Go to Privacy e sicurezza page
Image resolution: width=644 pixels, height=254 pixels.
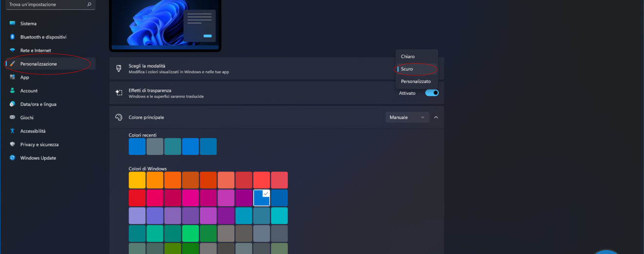coord(50,145)
